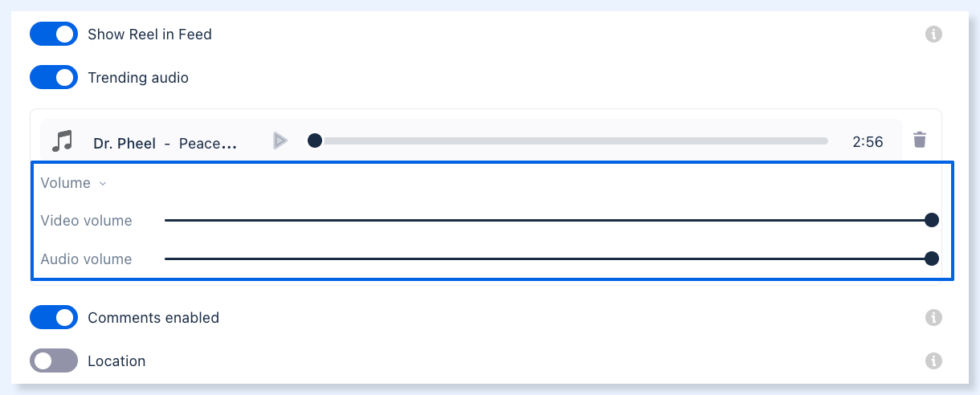Viewport: 980px width, 395px height.
Task: Enable the Location toggle
Action: coord(54,360)
